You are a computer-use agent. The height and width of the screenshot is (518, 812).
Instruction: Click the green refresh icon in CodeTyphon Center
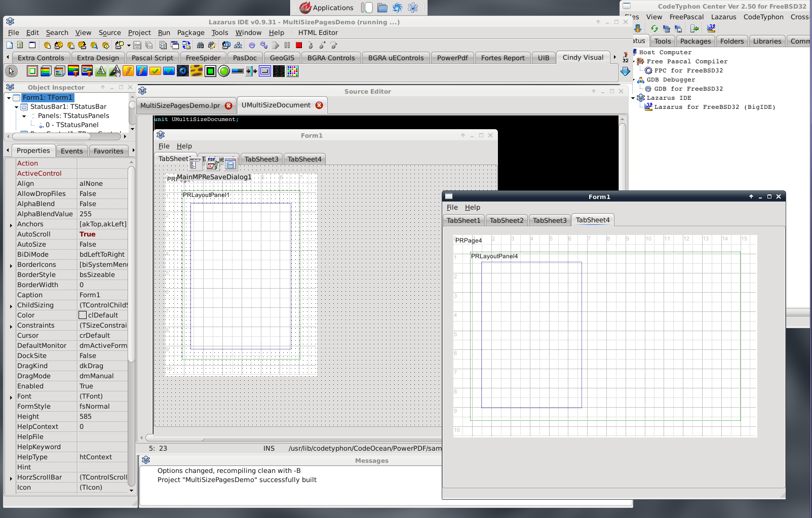coord(654,29)
